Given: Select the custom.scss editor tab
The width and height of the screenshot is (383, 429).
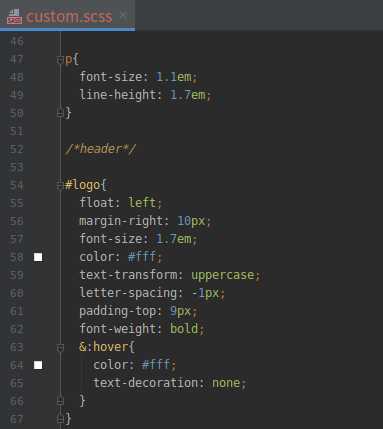Looking at the screenshot, I should pyautogui.click(x=67, y=15).
